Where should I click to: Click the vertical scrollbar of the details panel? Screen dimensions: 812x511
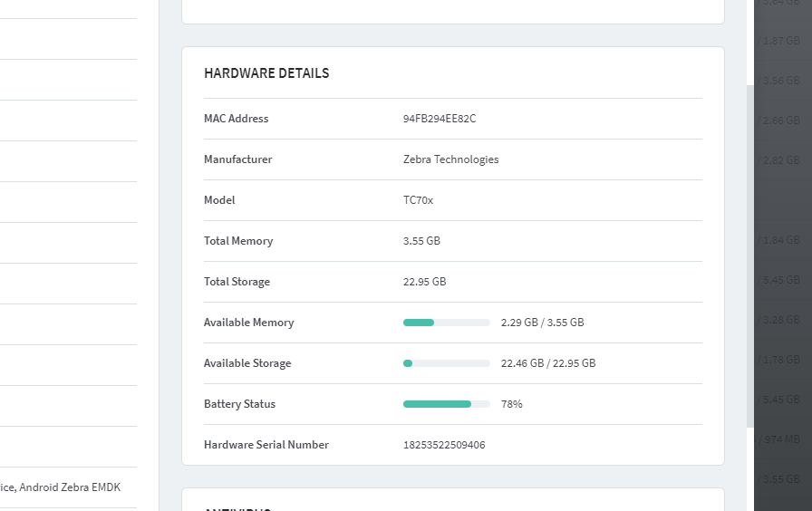[x=749, y=254]
